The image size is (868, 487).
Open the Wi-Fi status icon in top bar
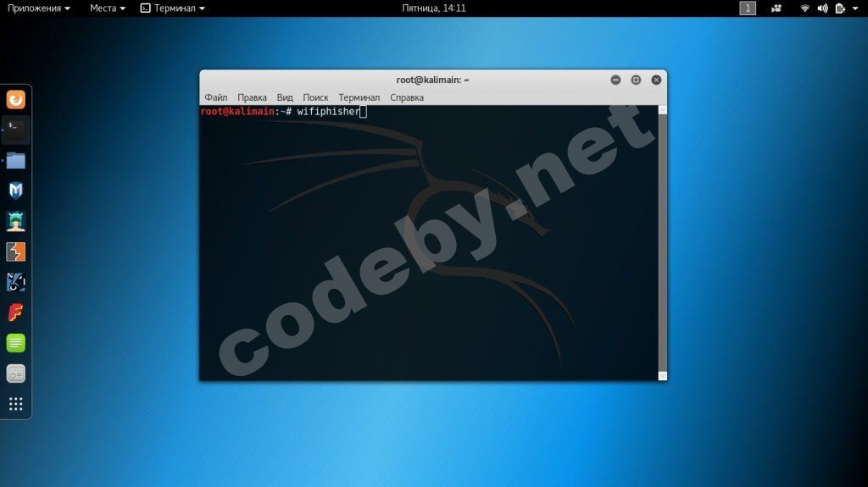(805, 8)
